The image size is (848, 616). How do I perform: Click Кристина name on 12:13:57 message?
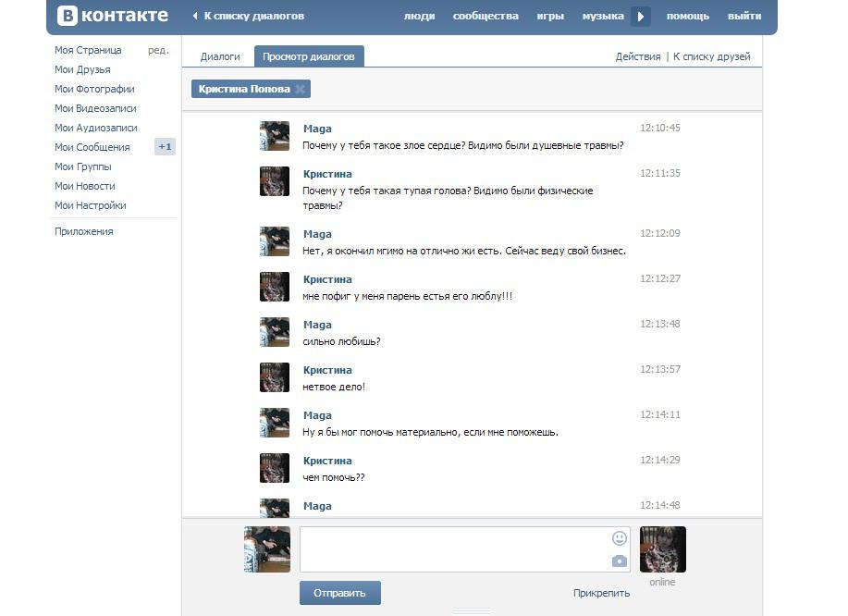(x=327, y=371)
